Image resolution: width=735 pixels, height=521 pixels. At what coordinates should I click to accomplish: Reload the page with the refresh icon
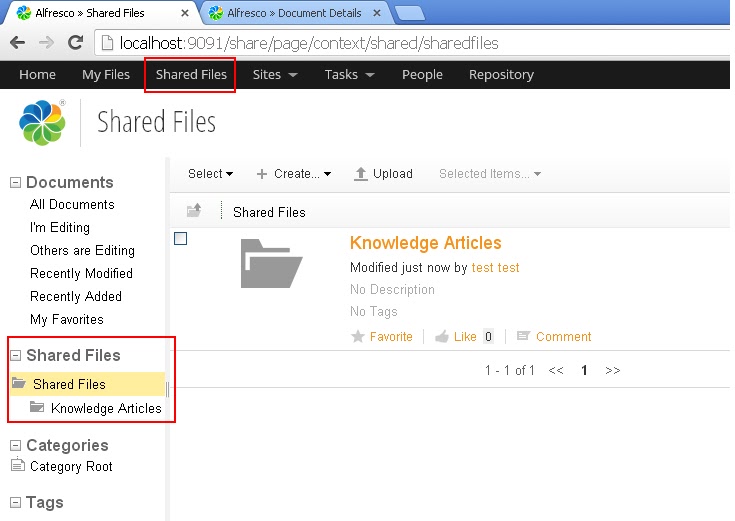click(75, 43)
